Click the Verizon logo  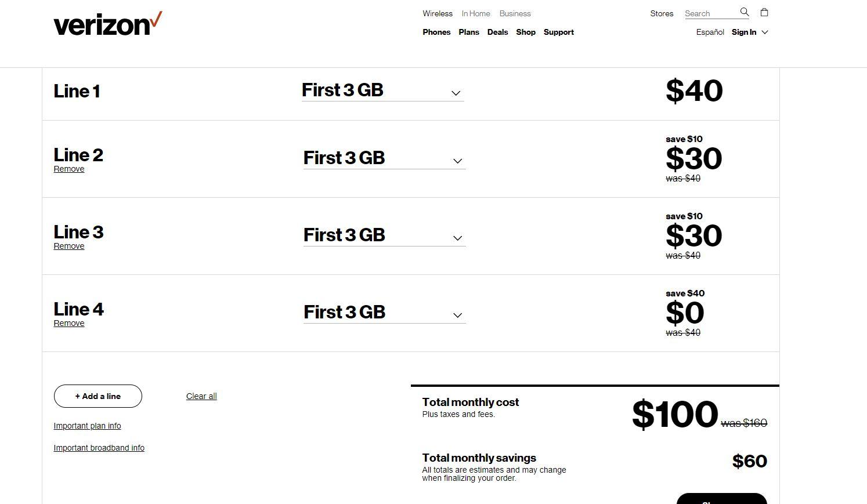(x=107, y=24)
